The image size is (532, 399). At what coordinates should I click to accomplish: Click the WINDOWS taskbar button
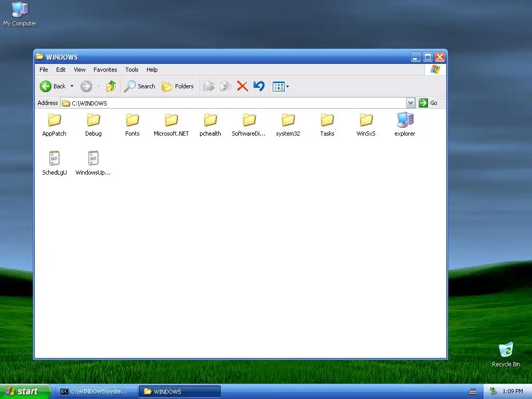[180, 392]
